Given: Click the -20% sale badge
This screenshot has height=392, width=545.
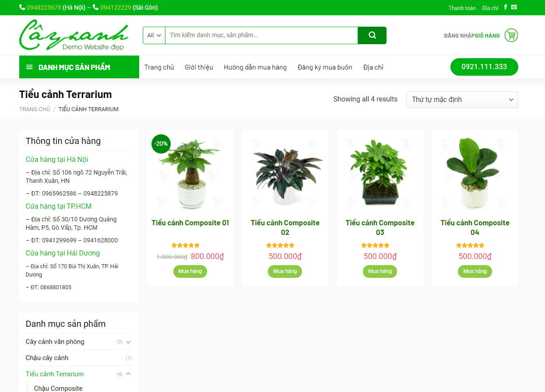Looking at the screenshot, I should click(161, 143).
